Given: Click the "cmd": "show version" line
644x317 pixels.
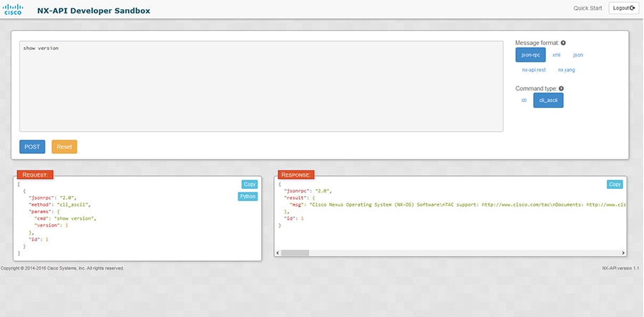Looking at the screenshot, I should pos(65,218).
